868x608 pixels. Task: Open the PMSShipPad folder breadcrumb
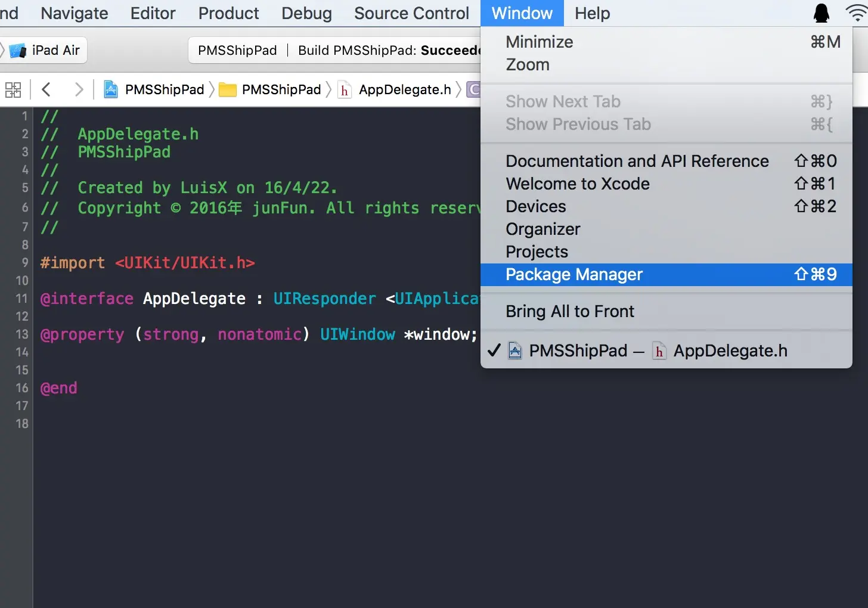click(281, 89)
